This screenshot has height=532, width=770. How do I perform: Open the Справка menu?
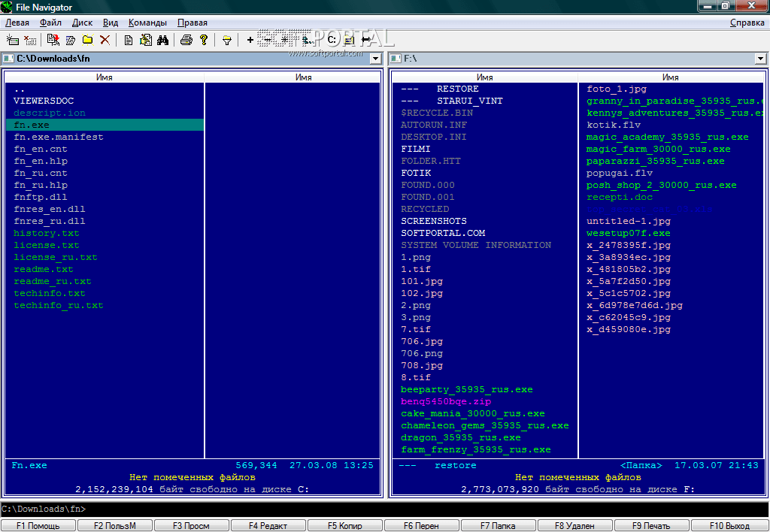pos(747,23)
